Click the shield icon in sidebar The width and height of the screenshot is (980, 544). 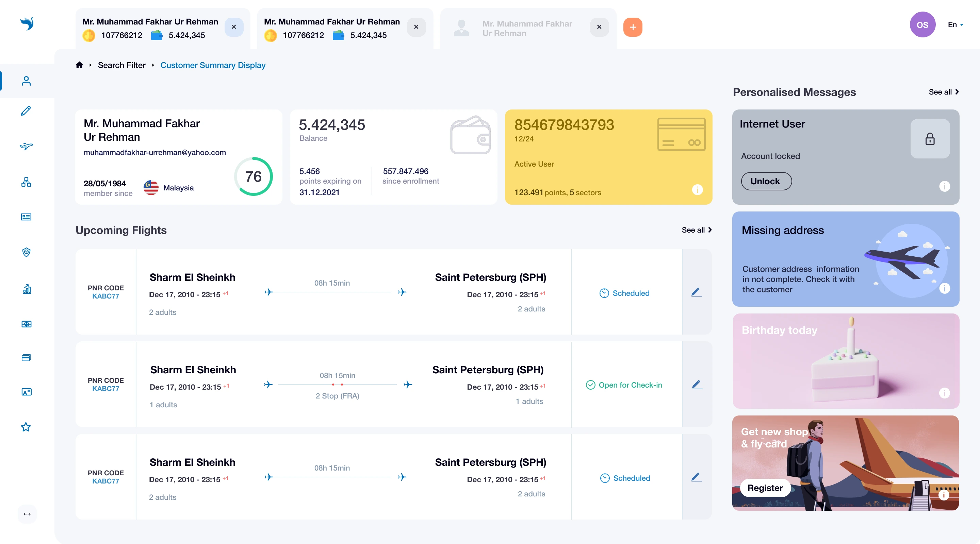(26, 252)
